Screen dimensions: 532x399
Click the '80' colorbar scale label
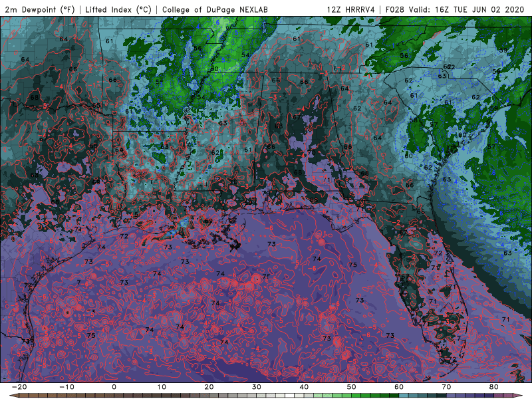point(494,387)
